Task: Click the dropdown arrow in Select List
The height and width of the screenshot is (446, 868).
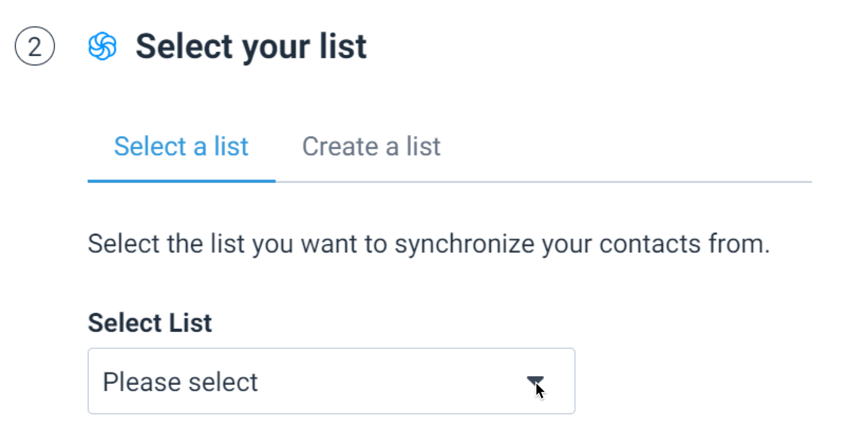Action: tap(535, 381)
